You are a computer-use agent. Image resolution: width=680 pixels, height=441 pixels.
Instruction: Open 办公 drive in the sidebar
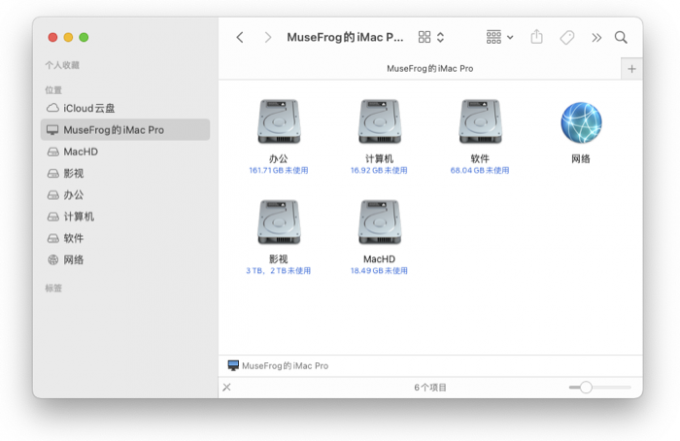tap(125, 195)
